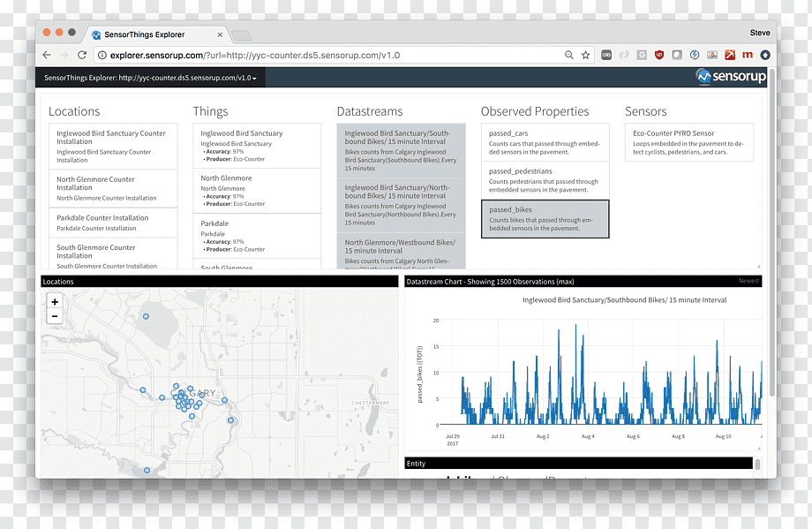Go back with the browser back arrow
This screenshot has width=812, height=529.
pyautogui.click(x=47, y=55)
